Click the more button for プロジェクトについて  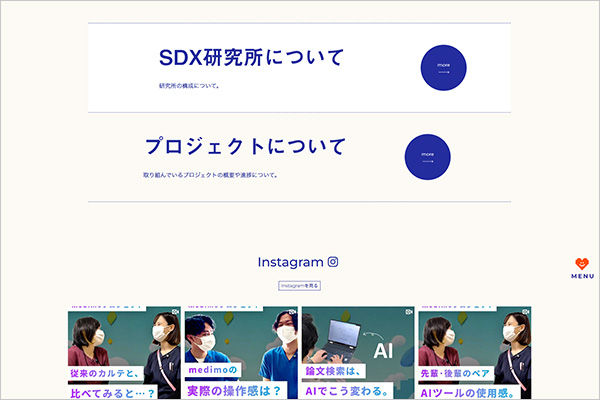coord(427,157)
